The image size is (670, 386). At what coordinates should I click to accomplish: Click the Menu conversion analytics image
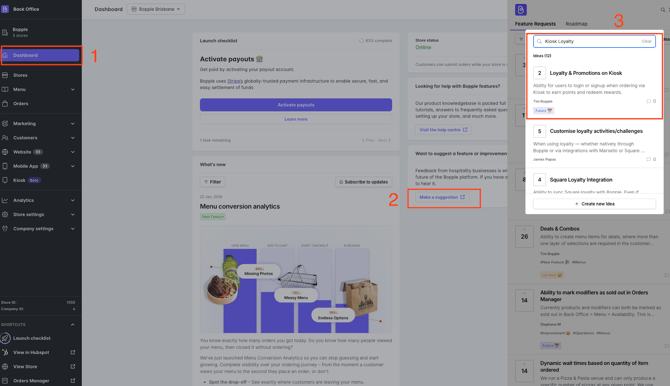pyautogui.click(x=296, y=280)
